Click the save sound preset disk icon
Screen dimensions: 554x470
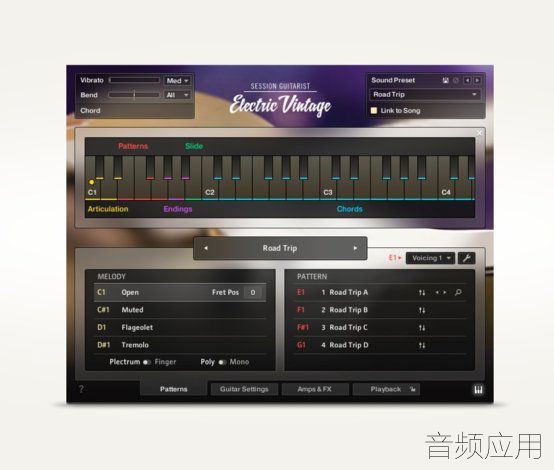pos(446,81)
